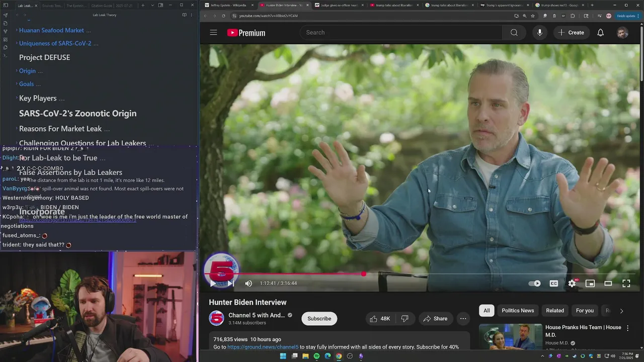This screenshot has height=362, width=644.
Task: Open video player settings gear
Action: tap(572, 284)
